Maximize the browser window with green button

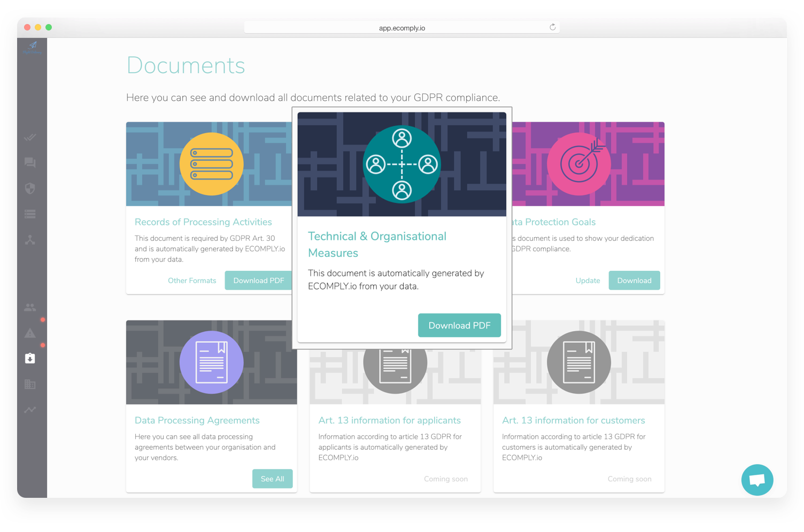pyautogui.click(x=49, y=27)
